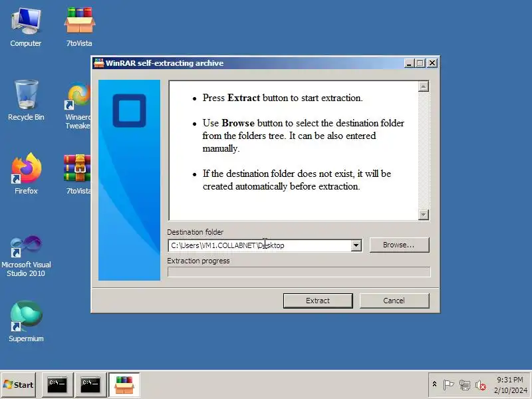
Task: Show hidden tray icons arrow
Action: coord(434,384)
